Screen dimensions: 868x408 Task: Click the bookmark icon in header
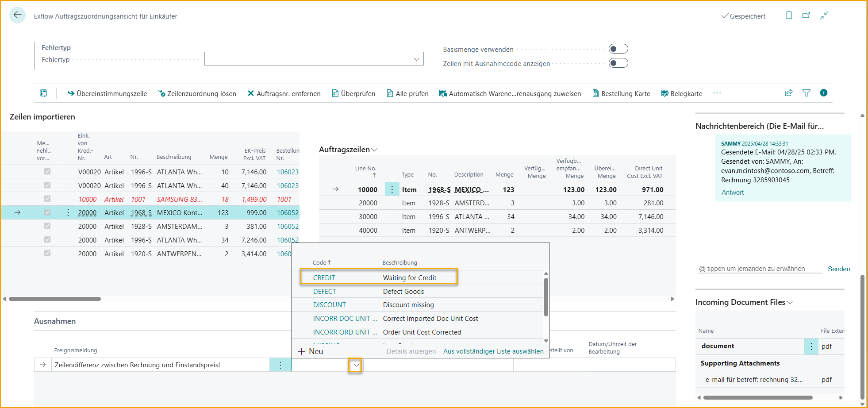(788, 15)
